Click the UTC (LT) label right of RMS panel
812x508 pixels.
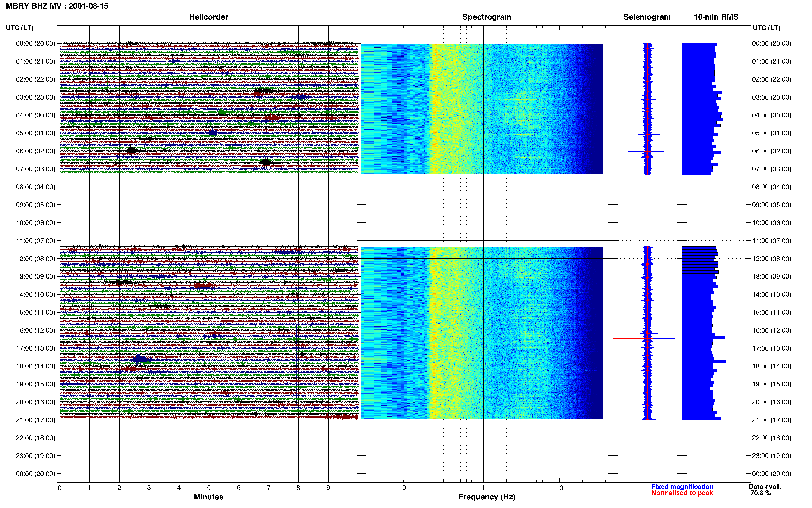pos(767,28)
